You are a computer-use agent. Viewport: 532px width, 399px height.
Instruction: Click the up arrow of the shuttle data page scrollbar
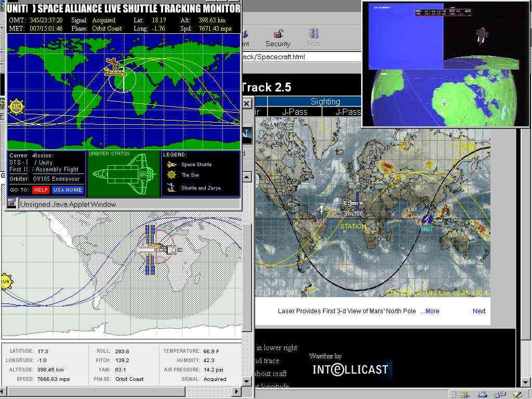click(247, 177)
